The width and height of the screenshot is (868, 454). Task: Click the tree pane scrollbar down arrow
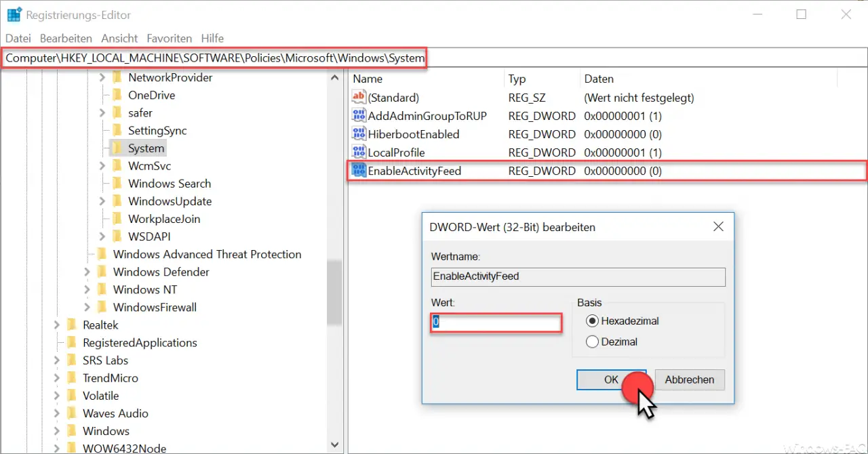pyautogui.click(x=334, y=445)
